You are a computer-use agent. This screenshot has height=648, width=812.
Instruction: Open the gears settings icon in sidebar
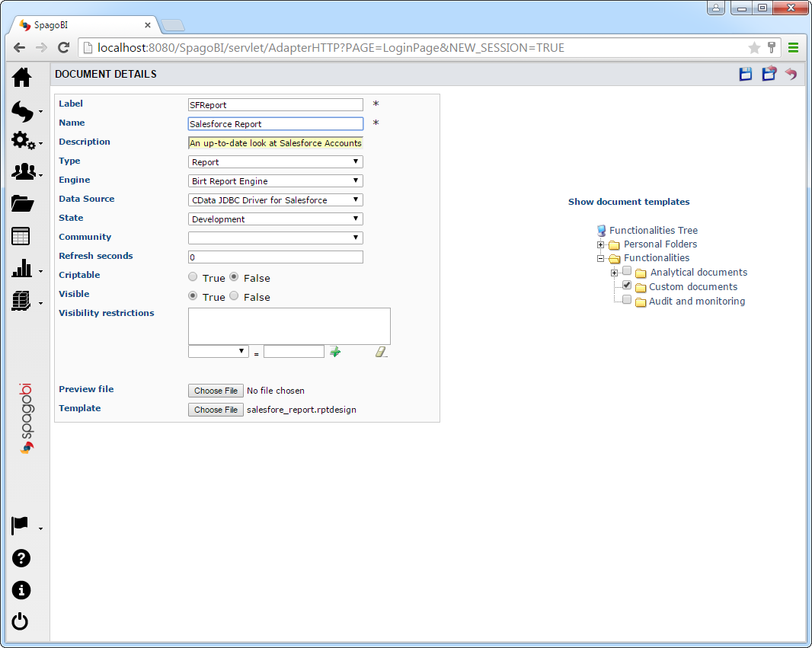(x=23, y=141)
